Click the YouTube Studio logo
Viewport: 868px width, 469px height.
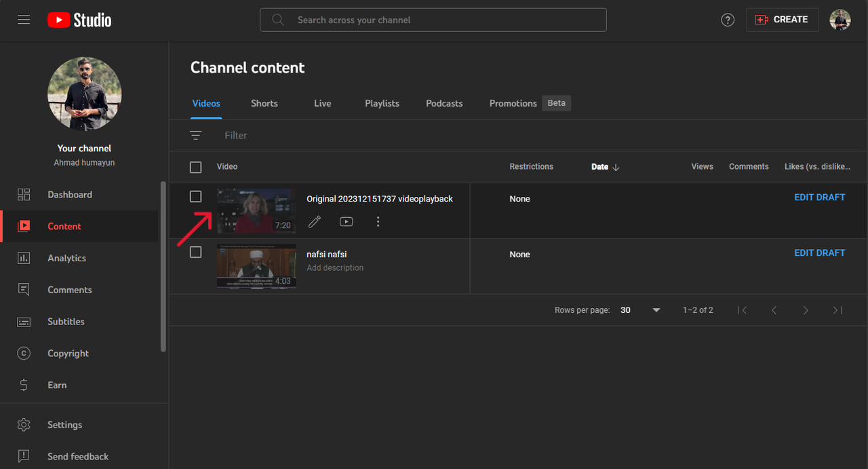click(79, 20)
